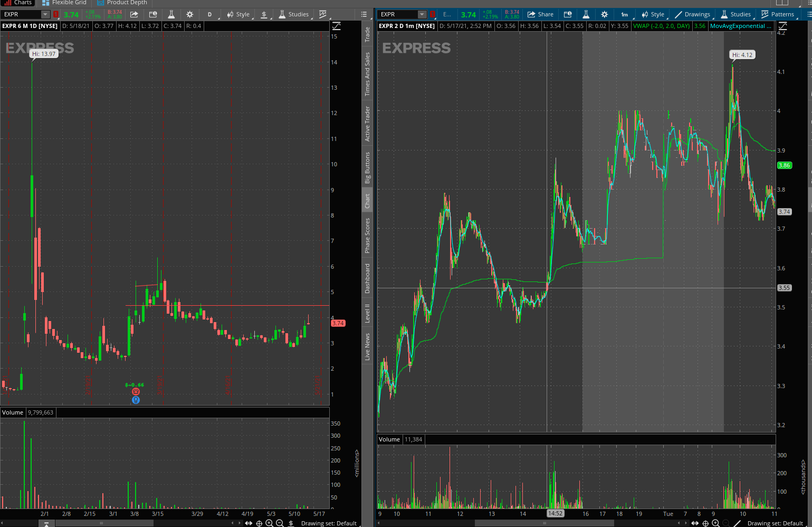This screenshot has width=812, height=527.
Task: Open the Times And Sales sidebar tab
Action: coord(367,74)
